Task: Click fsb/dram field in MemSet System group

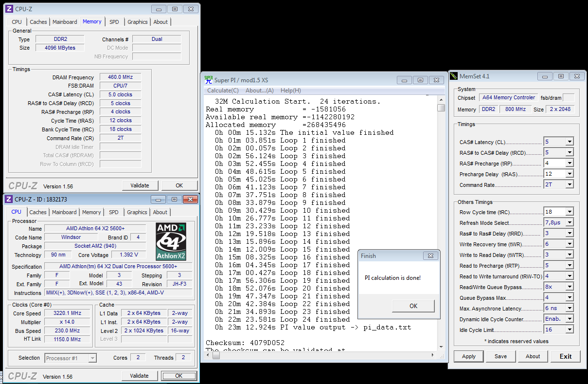Action: point(568,98)
